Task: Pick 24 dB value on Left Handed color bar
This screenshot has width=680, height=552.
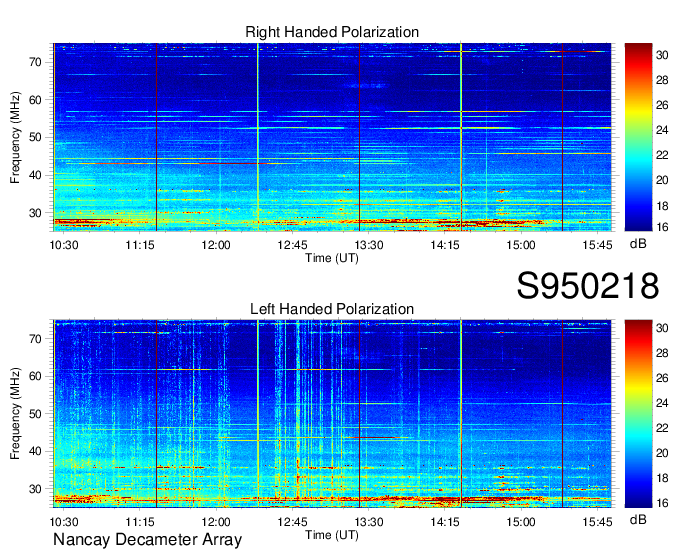Action: (662, 403)
